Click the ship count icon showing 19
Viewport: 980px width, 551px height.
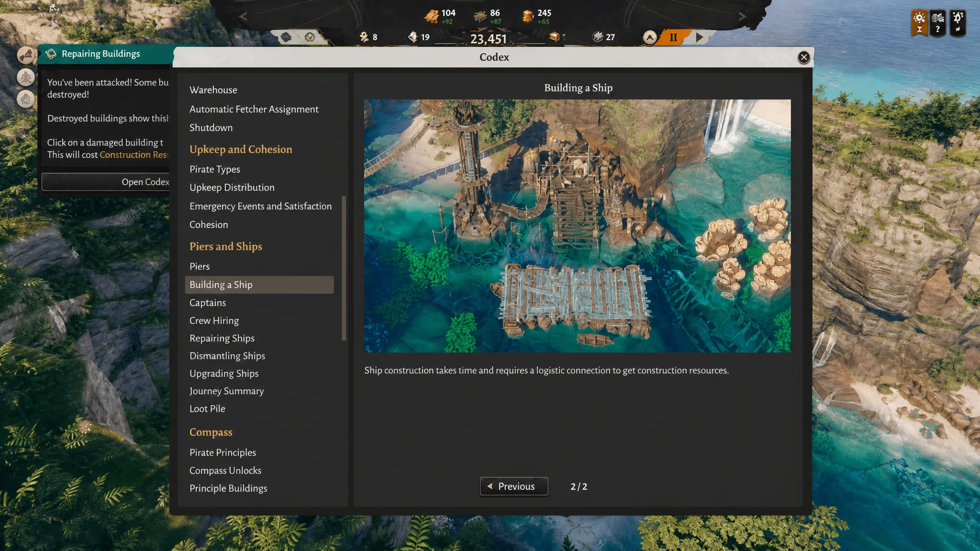pos(413,36)
